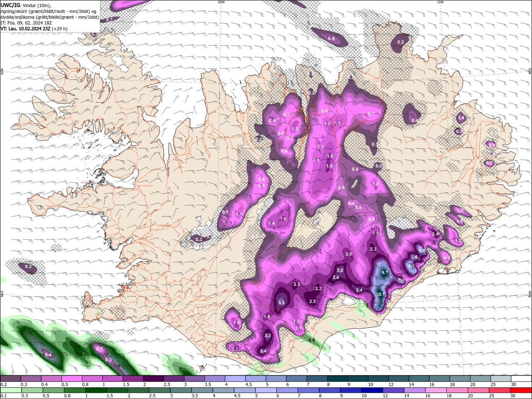This screenshot has height=399, width=532.
Task: Click the 'UWC/IG: Vindur (10m),' title text
Action: tap(26, 5)
